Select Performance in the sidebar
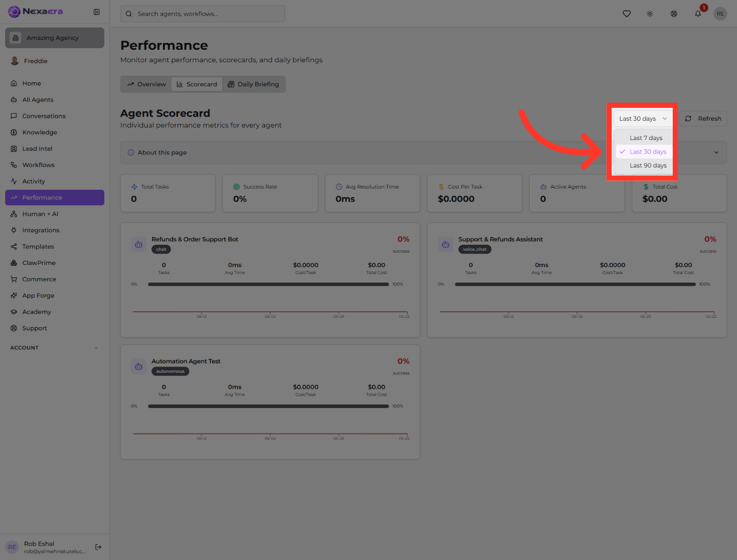 pyautogui.click(x=54, y=198)
